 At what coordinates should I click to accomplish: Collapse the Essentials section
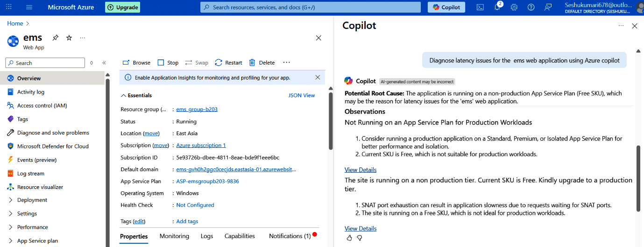[136, 95]
